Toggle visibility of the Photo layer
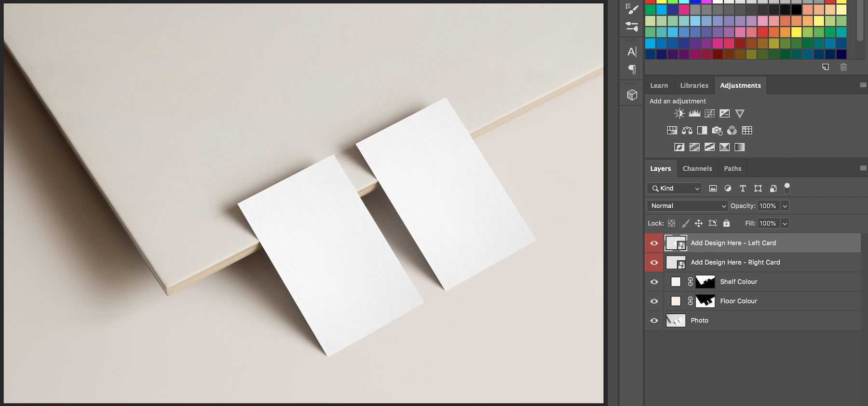This screenshot has height=406, width=868. (x=654, y=321)
